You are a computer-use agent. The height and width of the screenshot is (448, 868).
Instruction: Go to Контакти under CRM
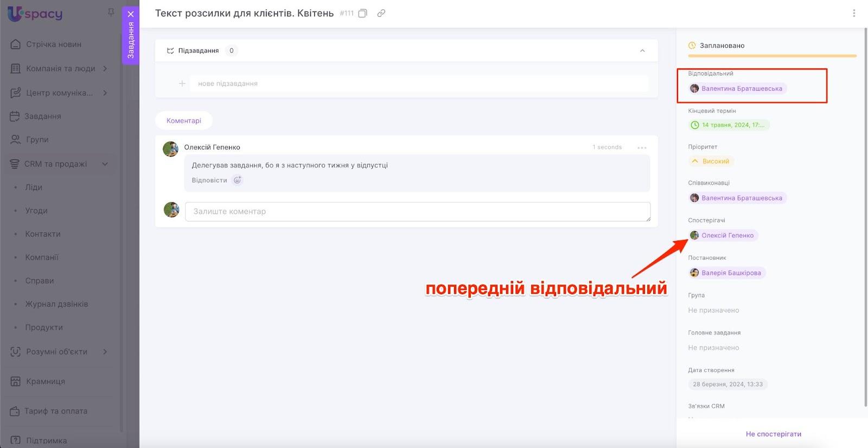43,234
